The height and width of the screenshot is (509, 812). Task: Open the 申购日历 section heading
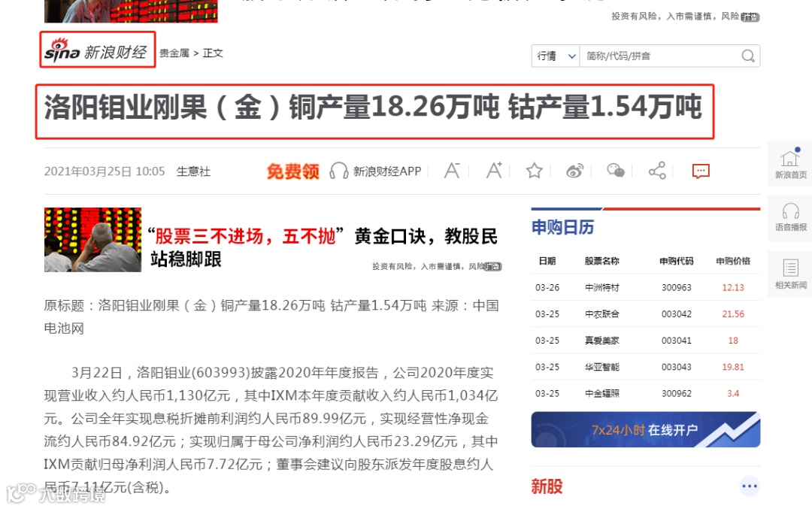click(563, 227)
